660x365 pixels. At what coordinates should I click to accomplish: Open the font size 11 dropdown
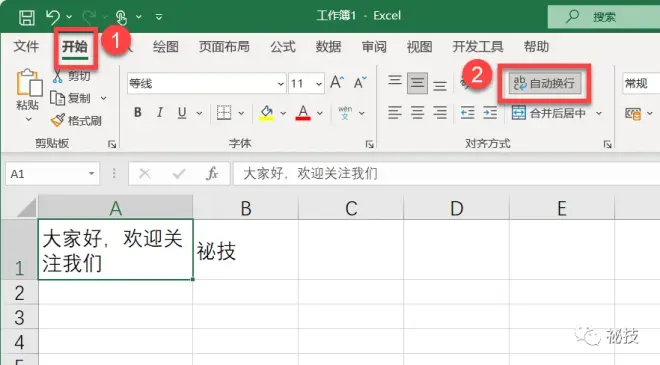pos(319,84)
